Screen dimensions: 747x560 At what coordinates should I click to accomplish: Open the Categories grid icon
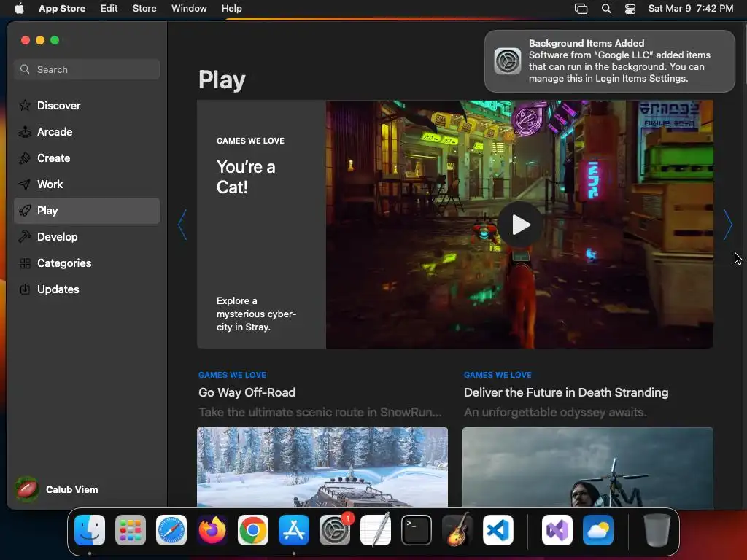pyautogui.click(x=25, y=262)
